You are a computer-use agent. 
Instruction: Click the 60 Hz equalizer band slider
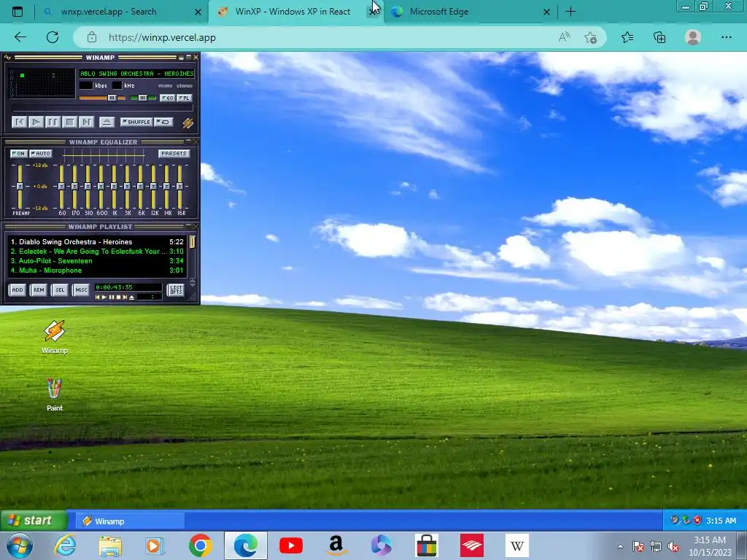61,187
